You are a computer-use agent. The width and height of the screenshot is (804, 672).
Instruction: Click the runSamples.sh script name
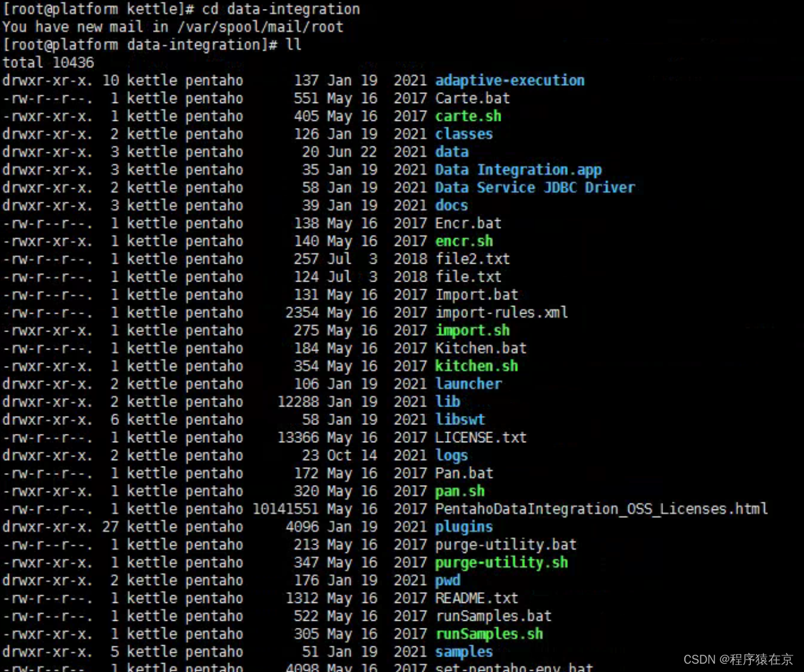[489, 634]
